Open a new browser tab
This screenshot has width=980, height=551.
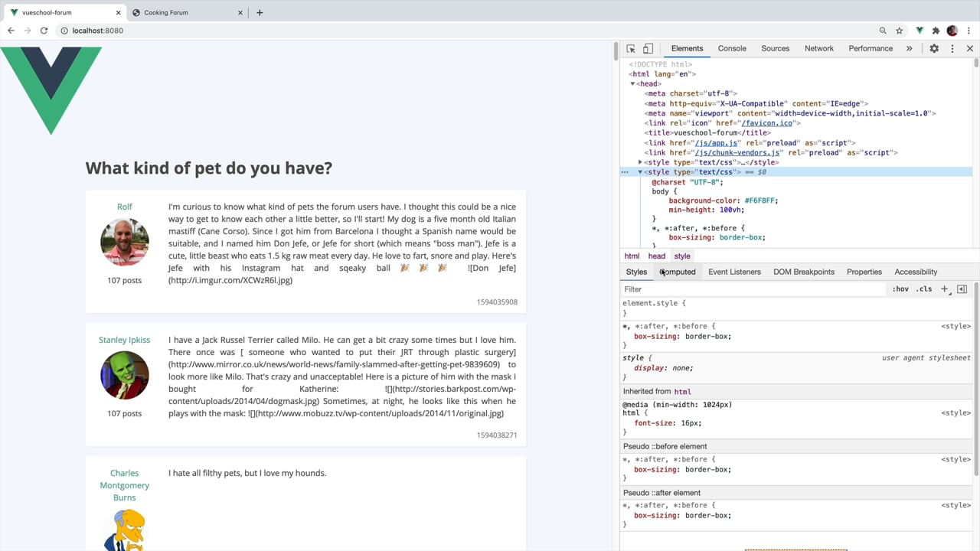tap(260, 12)
